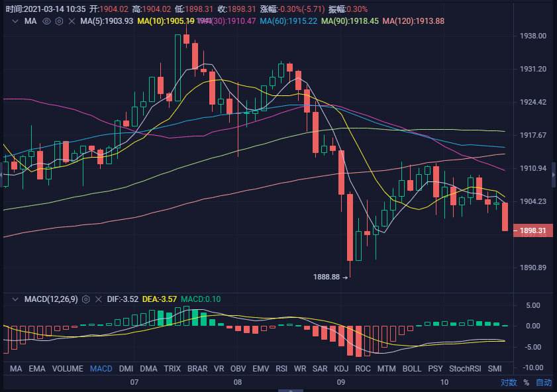
Task: Select the RSI indicator tab
Action: coord(281,369)
